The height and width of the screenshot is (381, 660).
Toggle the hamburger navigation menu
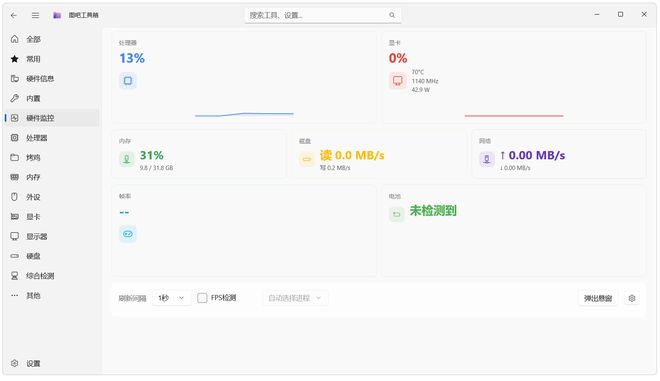click(x=35, y=15)
